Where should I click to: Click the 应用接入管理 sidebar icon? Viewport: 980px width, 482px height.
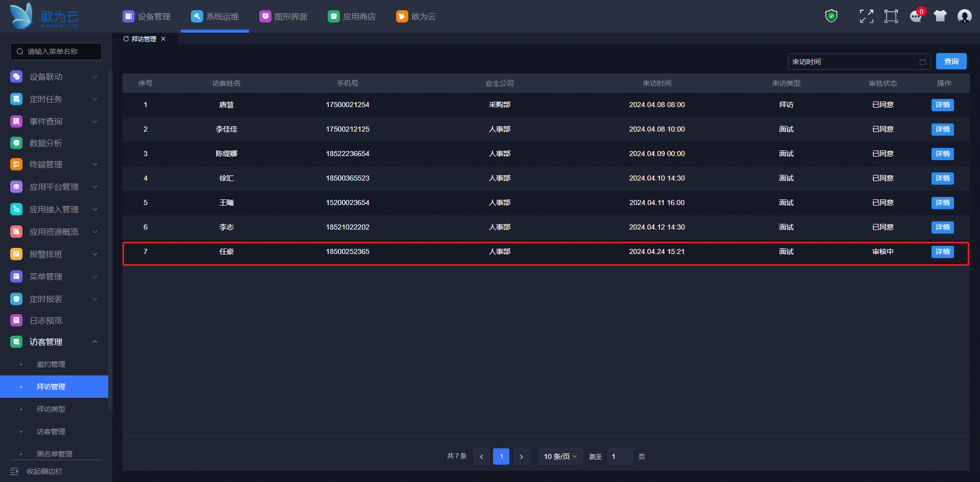[x=16, y=209]
